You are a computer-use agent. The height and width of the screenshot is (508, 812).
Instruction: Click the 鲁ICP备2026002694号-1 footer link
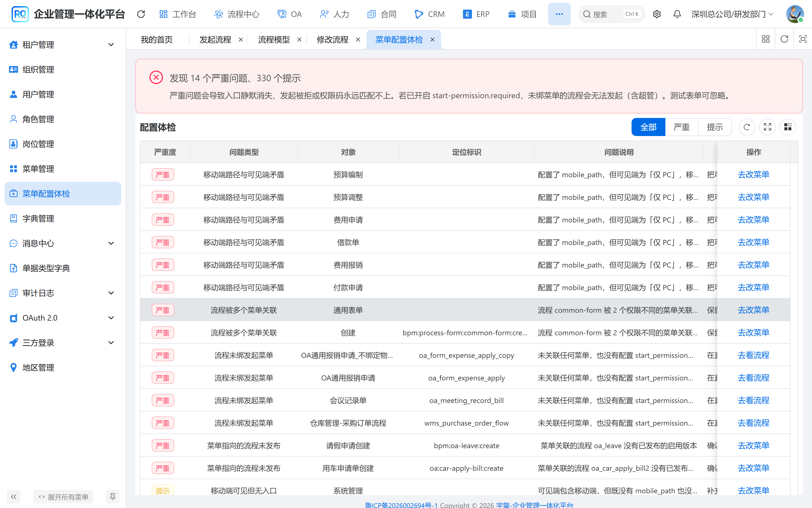pyautogui.click(x=401, y=505)
